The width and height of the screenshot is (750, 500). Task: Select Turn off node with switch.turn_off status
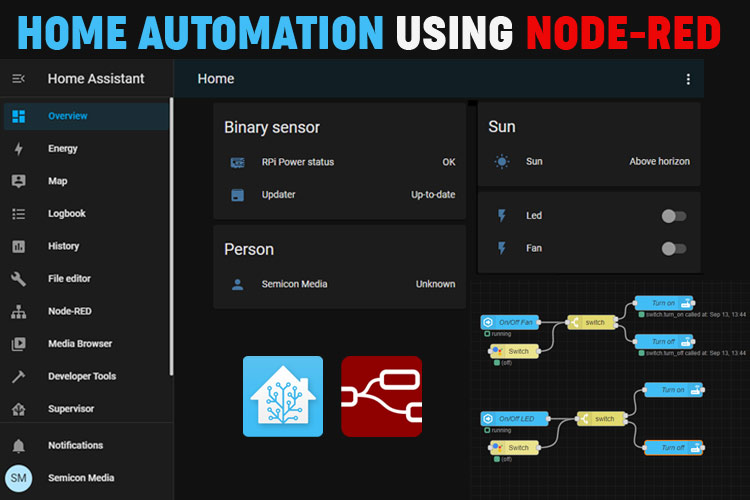[664, 342]
